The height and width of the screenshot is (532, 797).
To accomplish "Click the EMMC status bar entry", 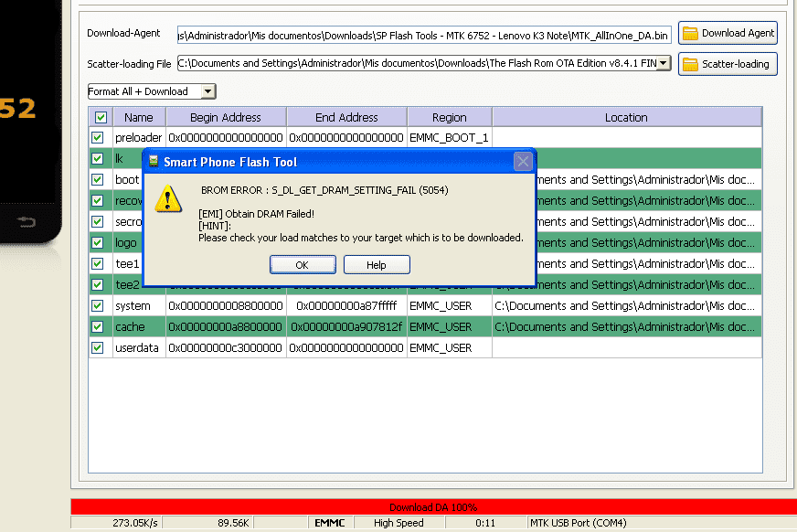I will tap(330, 523).
